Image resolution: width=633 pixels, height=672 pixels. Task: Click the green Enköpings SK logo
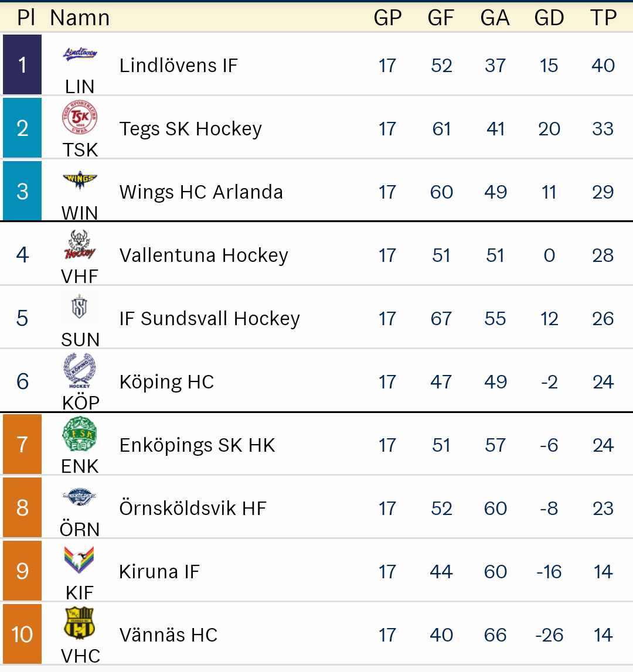pos(80,434)
